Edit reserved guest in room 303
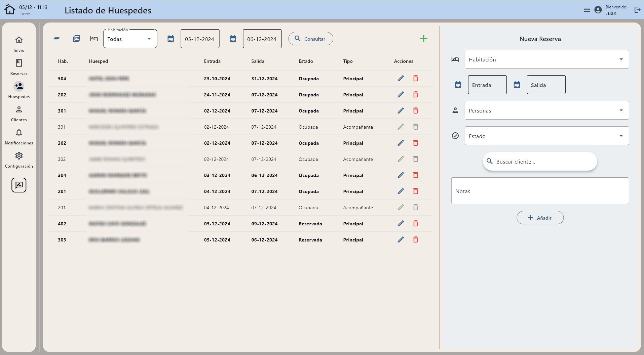Screen dimensions: 644x355 click(x=401, y=239)
